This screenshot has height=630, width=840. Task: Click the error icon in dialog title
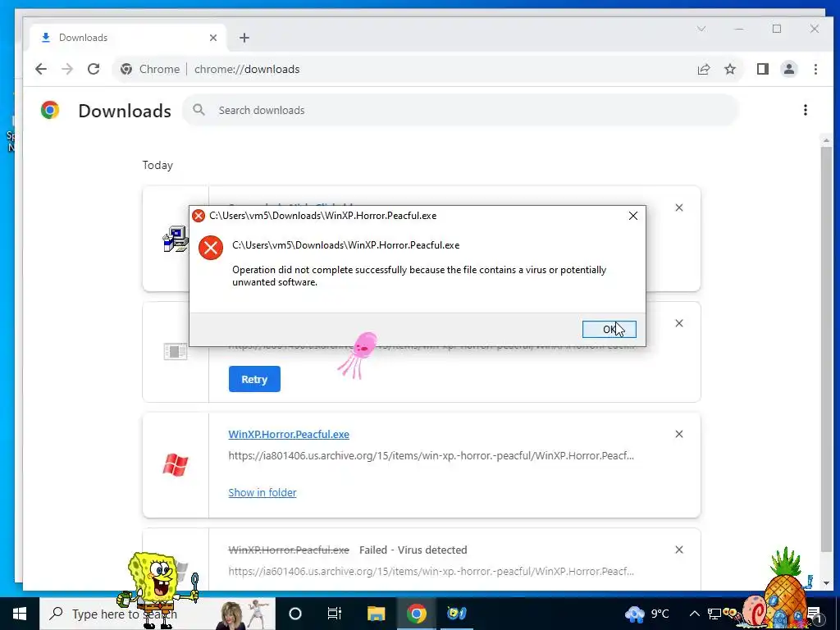point(199,216)
